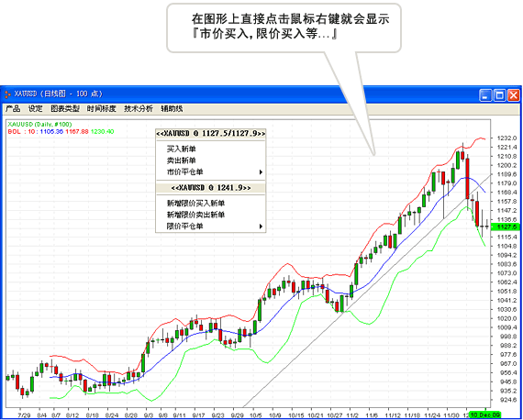Open the 设定 menu
Image resolution: width=523 pixels, height=420 pixels.
pos(36,108)
